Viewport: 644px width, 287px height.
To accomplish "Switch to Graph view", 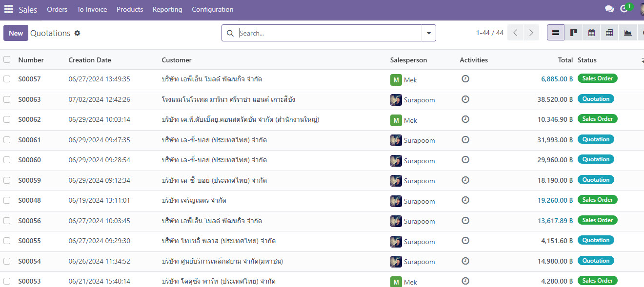I will [x=627, y=33].
